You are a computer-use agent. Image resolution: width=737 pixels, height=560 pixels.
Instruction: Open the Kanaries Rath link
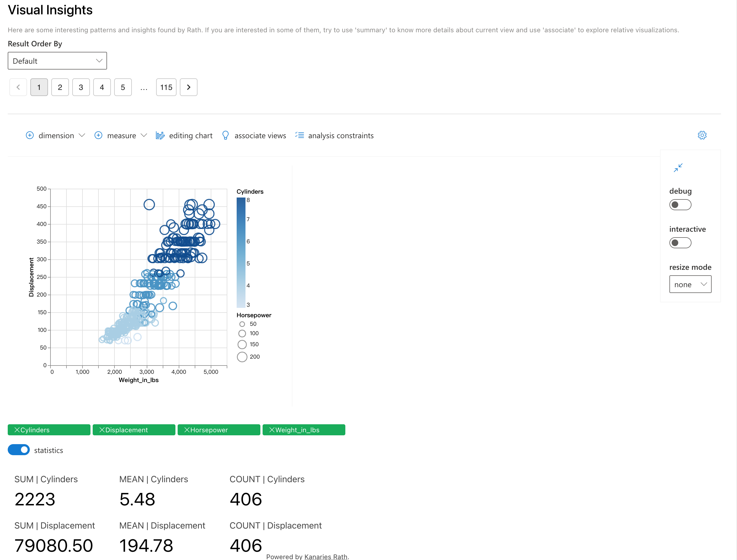tap(326, 556)
